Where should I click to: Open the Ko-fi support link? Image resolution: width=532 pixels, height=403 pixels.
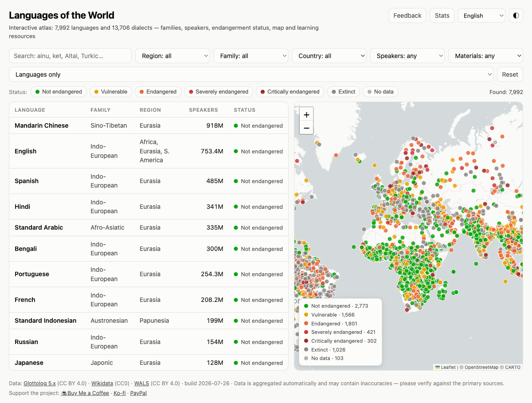[120, 393]
